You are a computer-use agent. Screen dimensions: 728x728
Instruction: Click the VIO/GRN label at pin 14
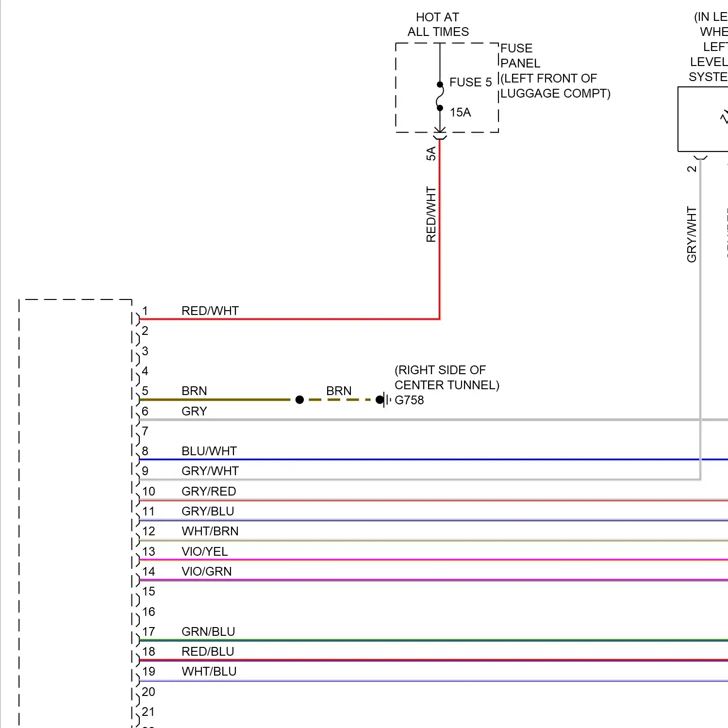207,571
